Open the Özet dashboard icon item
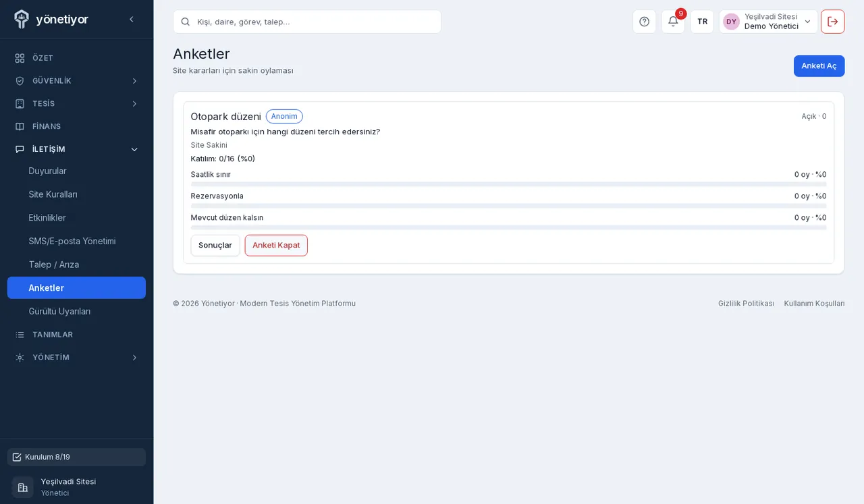Viewport: 864px width, 504px height. (x=20, y=58)
